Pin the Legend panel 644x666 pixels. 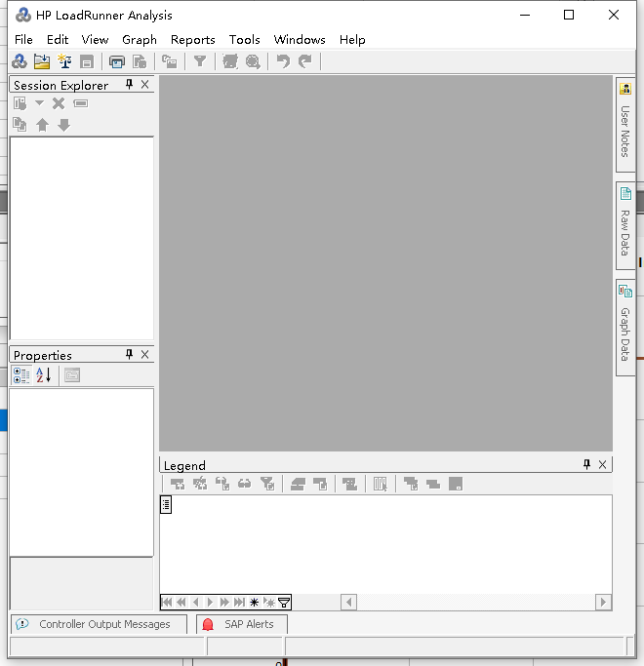click(587, 464)
